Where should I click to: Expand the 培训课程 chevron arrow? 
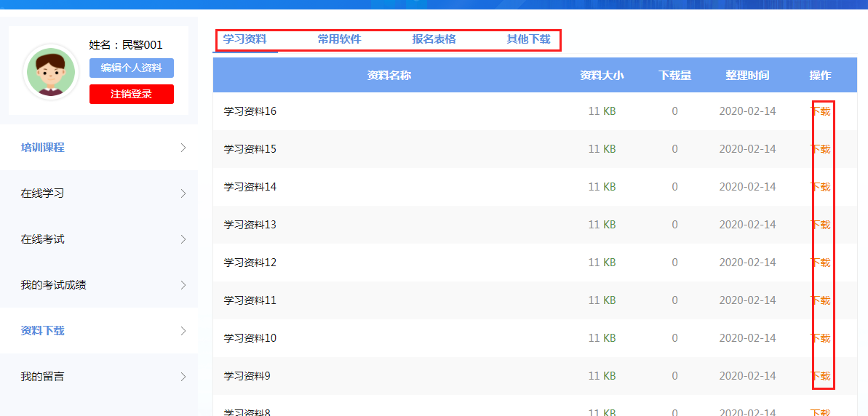[x=183, y=148]
